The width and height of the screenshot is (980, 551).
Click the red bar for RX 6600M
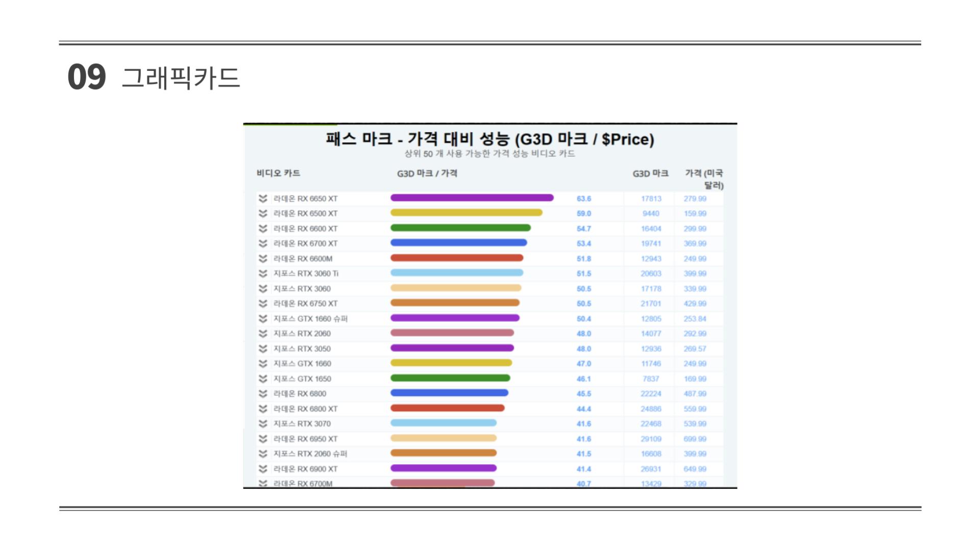click(457, 258)
